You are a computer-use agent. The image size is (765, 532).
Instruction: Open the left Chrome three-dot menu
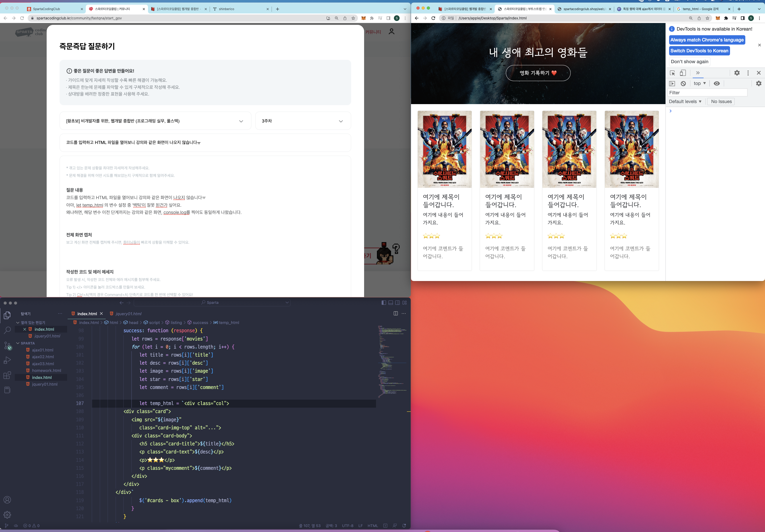405,18
